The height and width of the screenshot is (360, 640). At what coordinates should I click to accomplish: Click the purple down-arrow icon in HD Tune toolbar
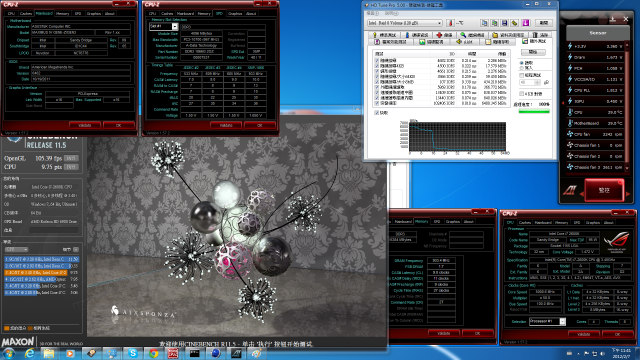click(526, 23)
